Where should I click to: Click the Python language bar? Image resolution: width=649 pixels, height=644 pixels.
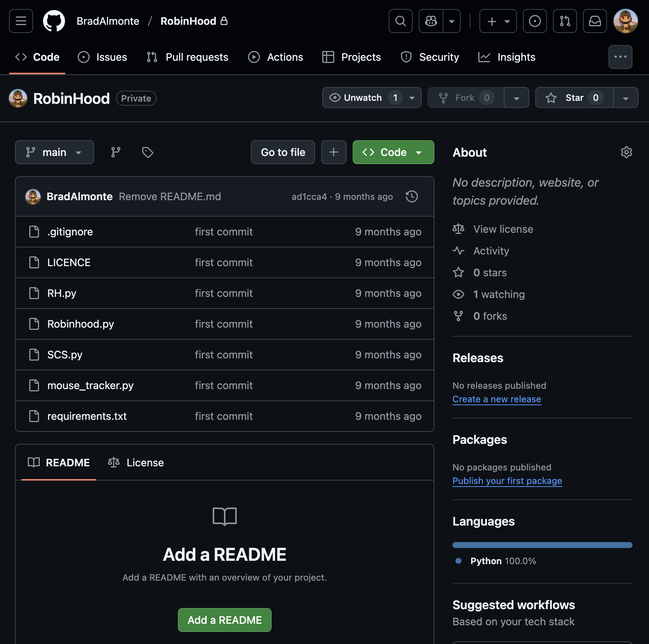(x=542, y=545)
